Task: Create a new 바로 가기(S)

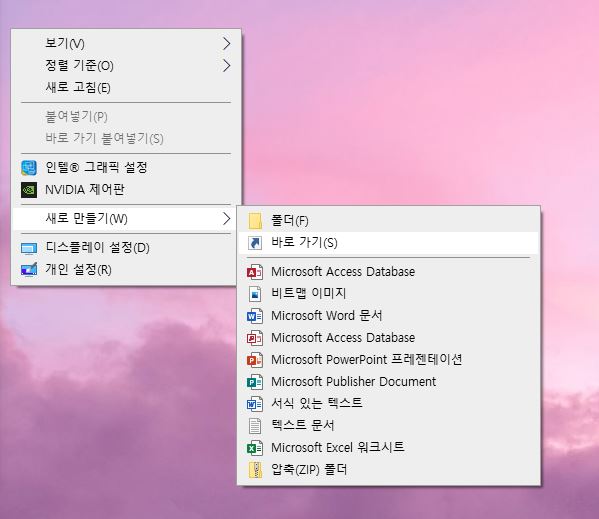Action: click(388, 243)
